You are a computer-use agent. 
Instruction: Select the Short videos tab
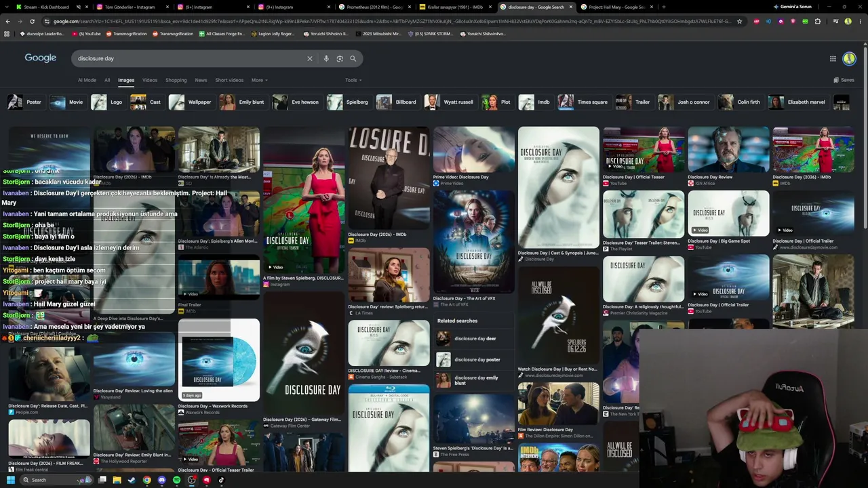coord(229,80)
